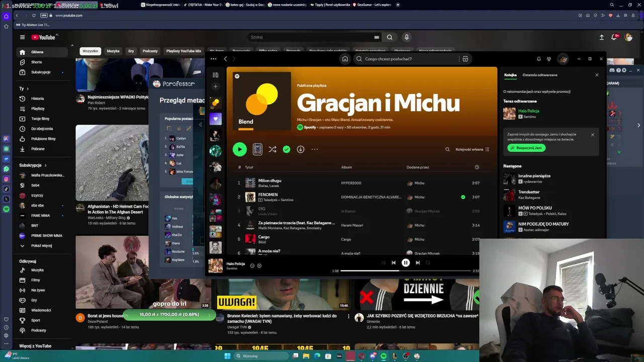Toggle the saved-to-library green checkmark
Image resolution: width=644 pixels, height=362 pixels.
286,149
